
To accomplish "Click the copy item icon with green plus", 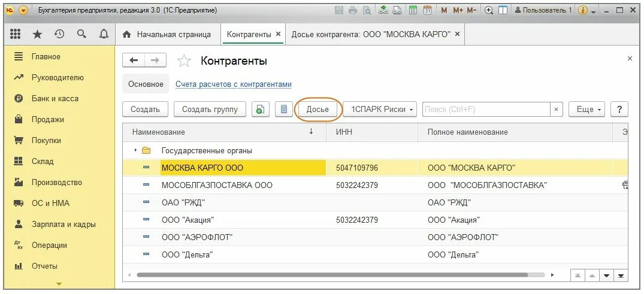I will [x=261, y=109].
